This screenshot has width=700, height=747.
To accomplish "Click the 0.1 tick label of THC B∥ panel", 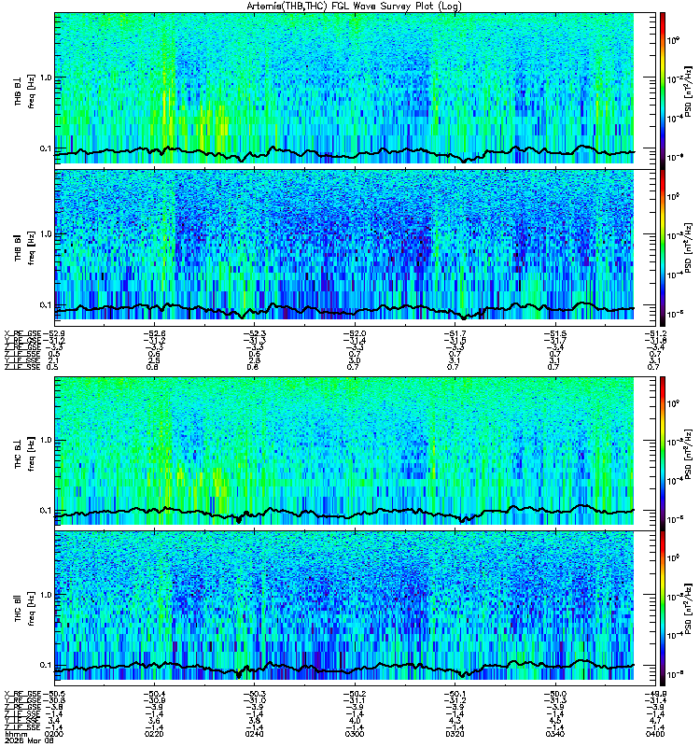I will click(x=46, y=665).
